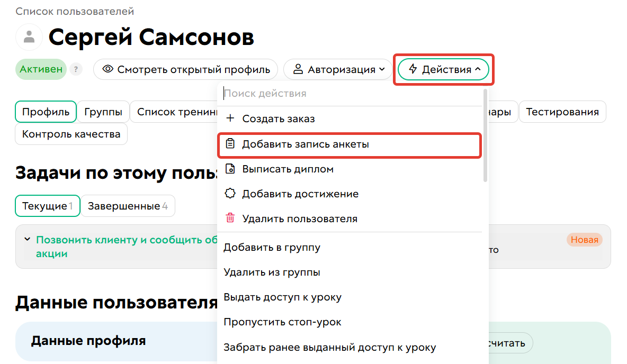Select the eye icon on open profile button
Image resolution: width=627 pixels, height=364 pixels.
coord(108,69)
